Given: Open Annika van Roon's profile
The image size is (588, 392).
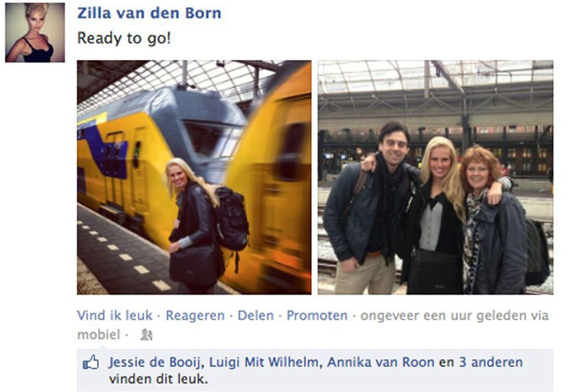Looking at the screenshot, I should click(x=380, y=362).
